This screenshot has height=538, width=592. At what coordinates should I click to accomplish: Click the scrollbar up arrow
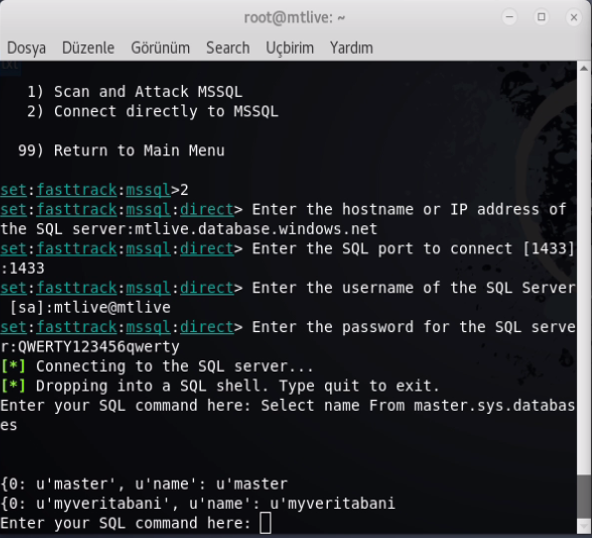[x=584, y=68]
